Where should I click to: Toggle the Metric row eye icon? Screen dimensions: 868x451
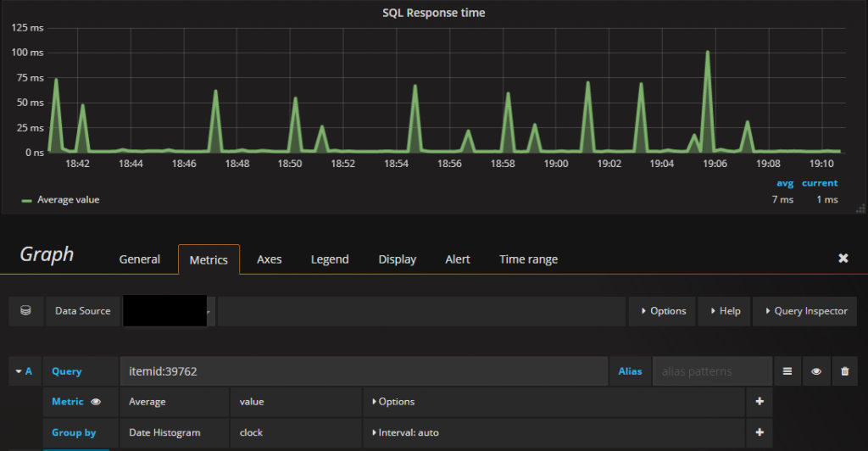pyautogui.click(x=96, y=402)
